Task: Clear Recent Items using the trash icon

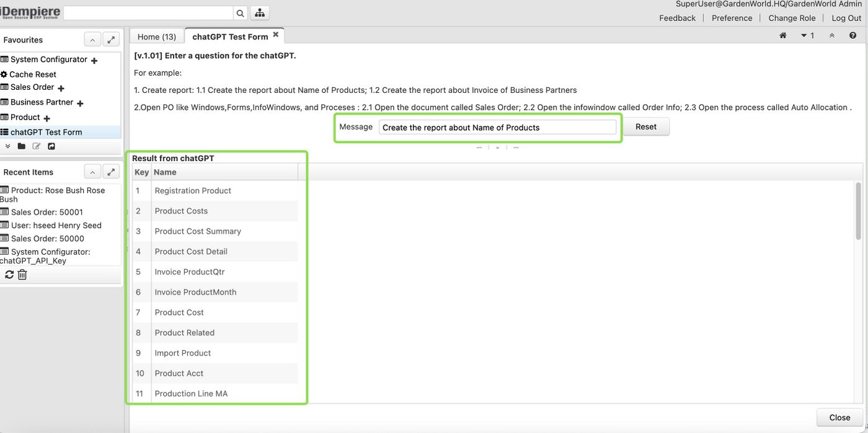Action: coord(22,274)
